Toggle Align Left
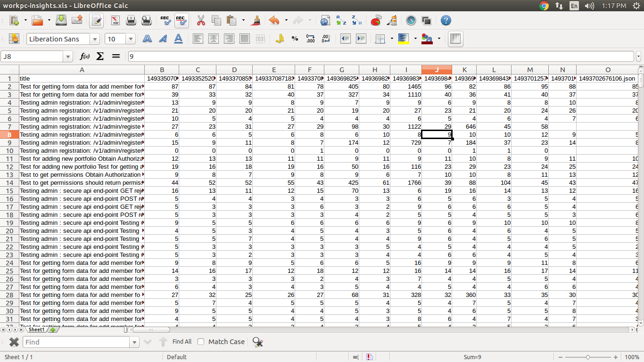Viewport: 644px width, 362px height. coord(198,39)
